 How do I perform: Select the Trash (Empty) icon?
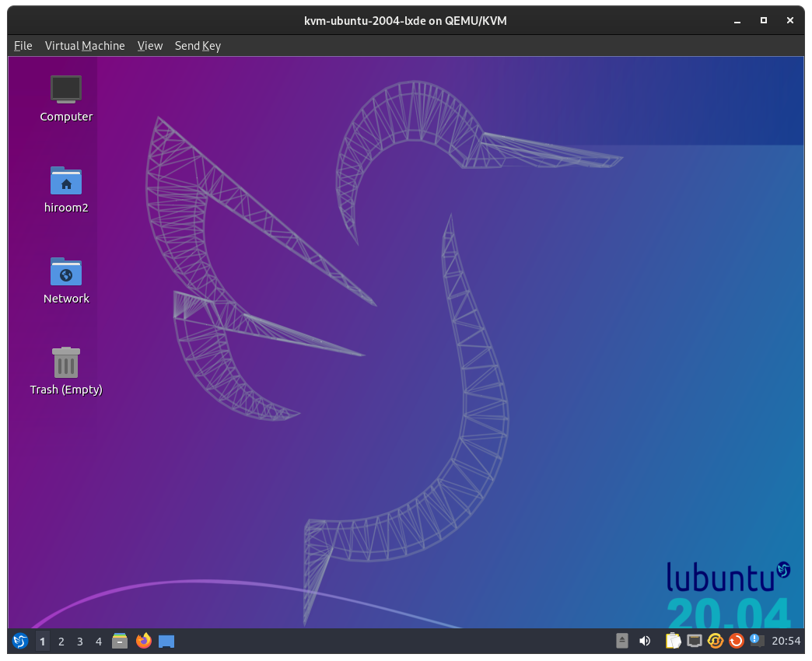pyautogui.click(x=66, y=372)
